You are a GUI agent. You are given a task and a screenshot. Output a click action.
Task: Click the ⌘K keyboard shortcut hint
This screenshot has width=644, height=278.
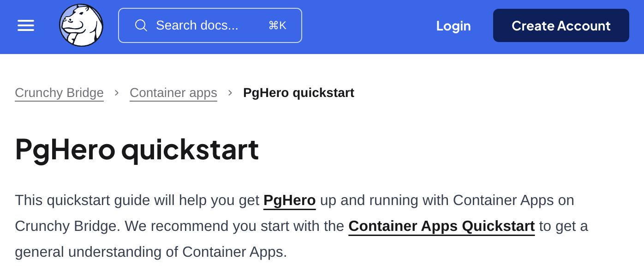tap(277, 25)
